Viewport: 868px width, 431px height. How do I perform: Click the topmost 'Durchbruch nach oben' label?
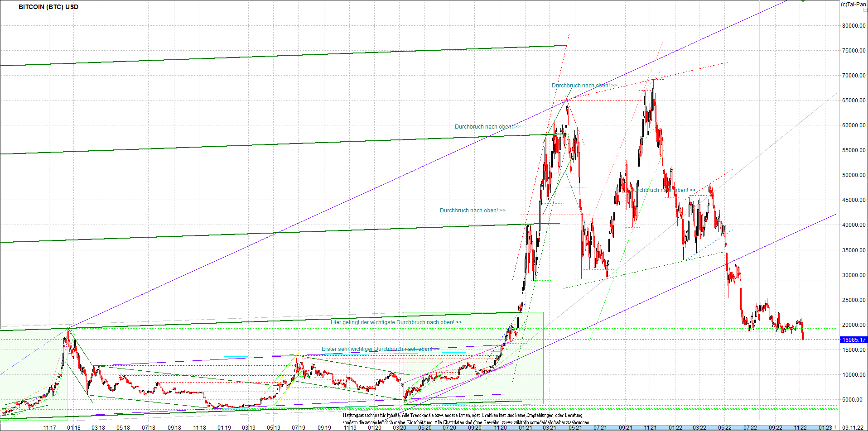[584, 86]
